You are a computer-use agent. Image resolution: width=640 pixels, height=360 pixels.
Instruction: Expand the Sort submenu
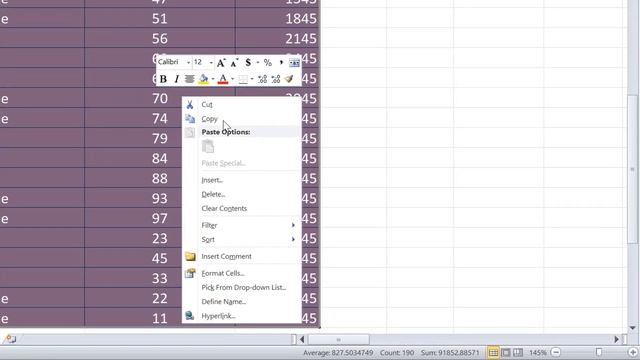[241, 240]
